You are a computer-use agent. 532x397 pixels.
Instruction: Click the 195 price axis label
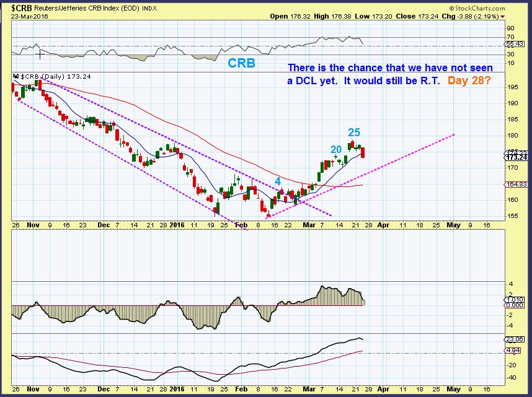tap(513, 87)
